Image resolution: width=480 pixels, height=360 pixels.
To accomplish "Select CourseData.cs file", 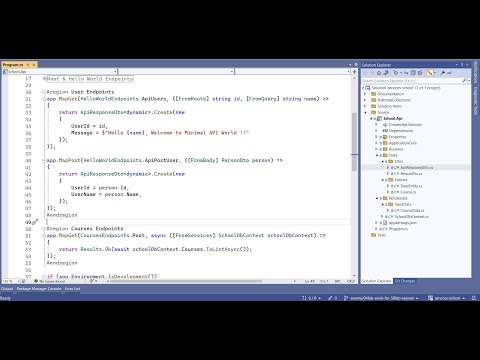I will point(412,210).
